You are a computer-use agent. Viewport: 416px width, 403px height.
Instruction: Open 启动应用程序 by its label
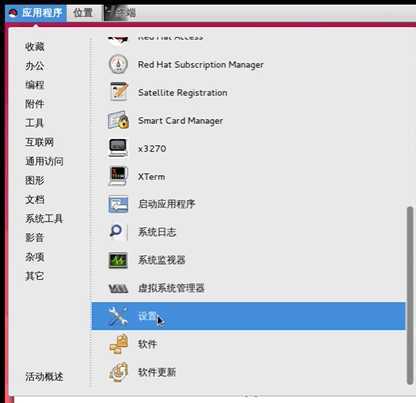[167, 204]
